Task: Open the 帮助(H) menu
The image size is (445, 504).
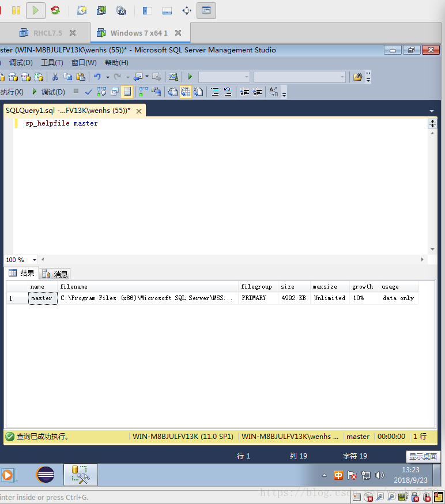Action: pyautogui.click(x=116, y=63)
